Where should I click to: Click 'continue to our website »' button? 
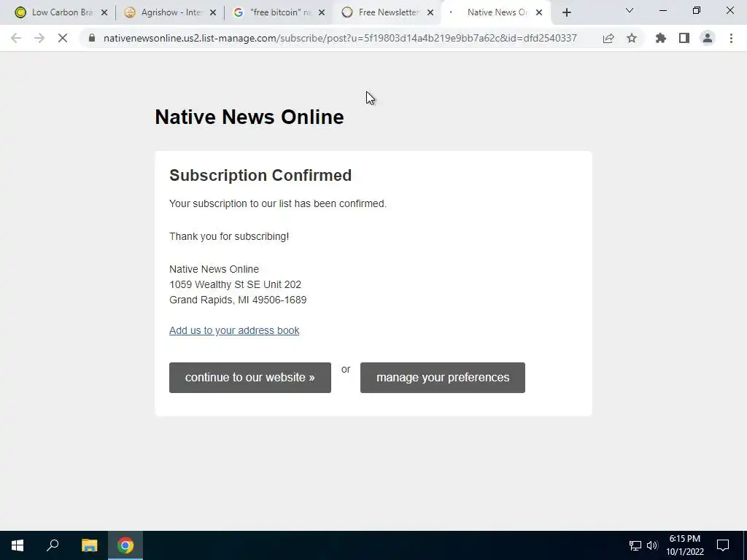pos(250,378)
